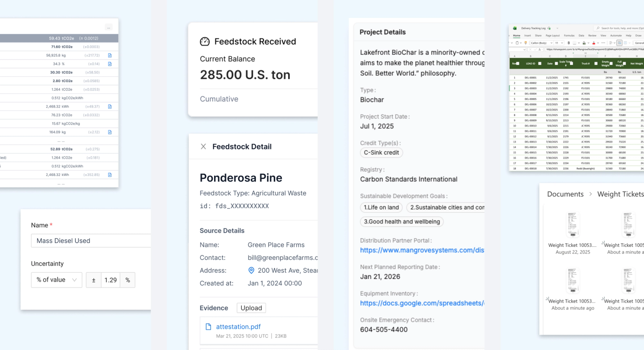
Task: Switch to the Insert ribbon tab
Action: 527,35
